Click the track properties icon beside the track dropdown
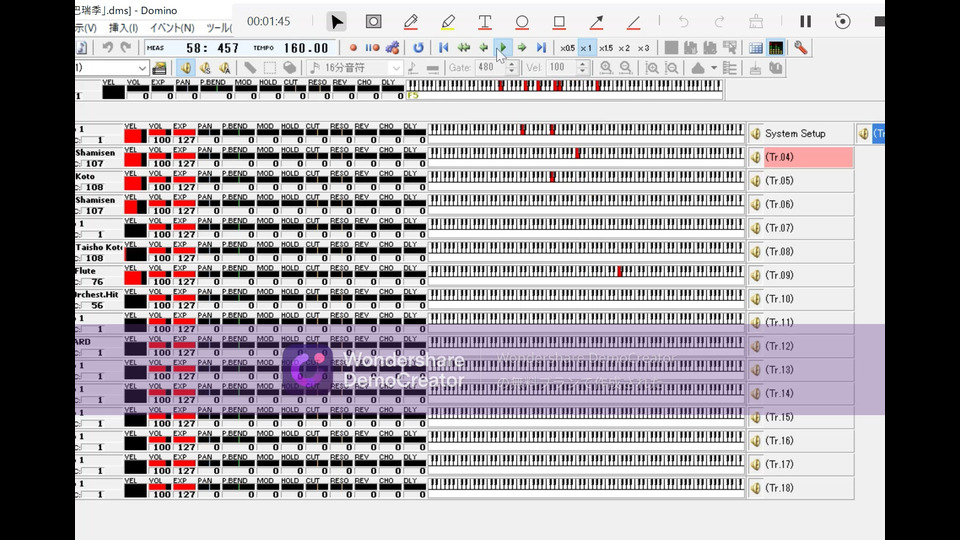The image size is (960, 540). pos(159,68)
